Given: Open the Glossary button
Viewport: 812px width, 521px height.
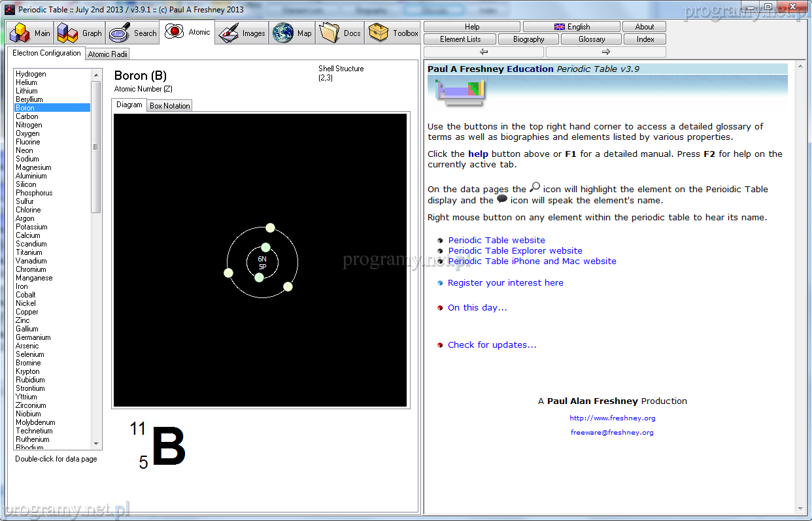Looking at the screenshot, I should 591,39.
